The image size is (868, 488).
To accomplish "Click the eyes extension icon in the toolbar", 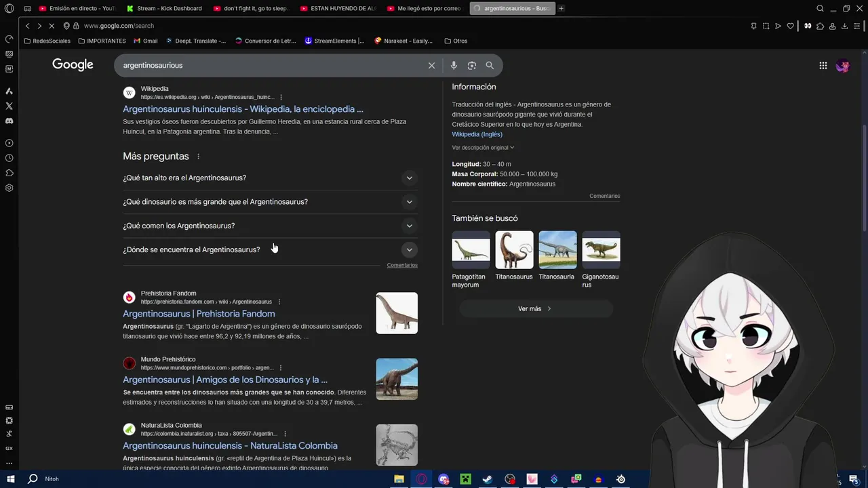I will (808, 26).
